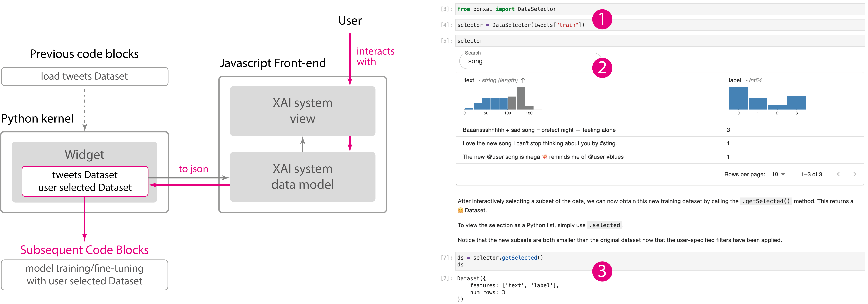Select the label histogram bar for value 3
Viewport: 868px width, 304px height.
pos(797,103)
